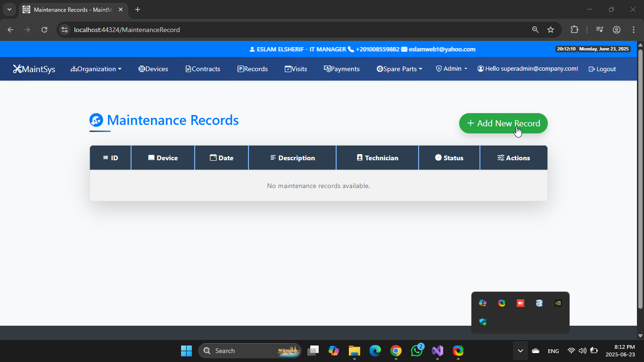The height and width of the screenshot is (362, 644).
Task: Click the Hello superadmin@company.com! account link
Action: click(528, 69)
